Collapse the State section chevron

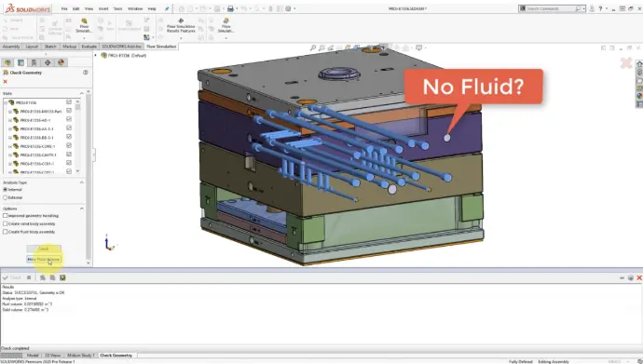[x=82, y=93]
